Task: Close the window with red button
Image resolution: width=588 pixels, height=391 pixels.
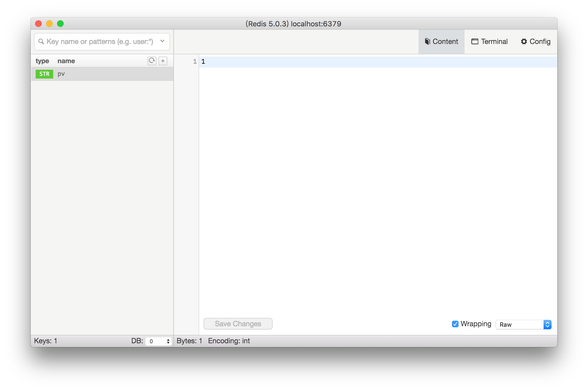Action: tap(38, 24)
